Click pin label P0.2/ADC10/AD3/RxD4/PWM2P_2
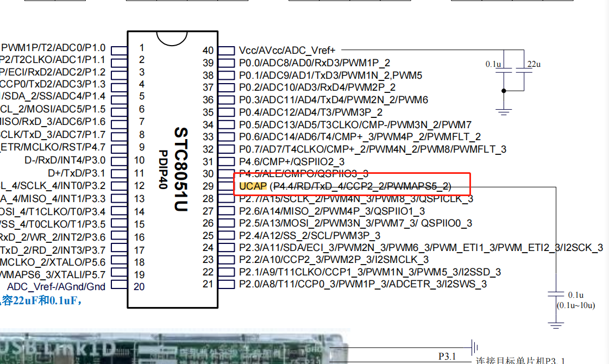The height and width of the screenshot is (364, 609). point(317,87)
